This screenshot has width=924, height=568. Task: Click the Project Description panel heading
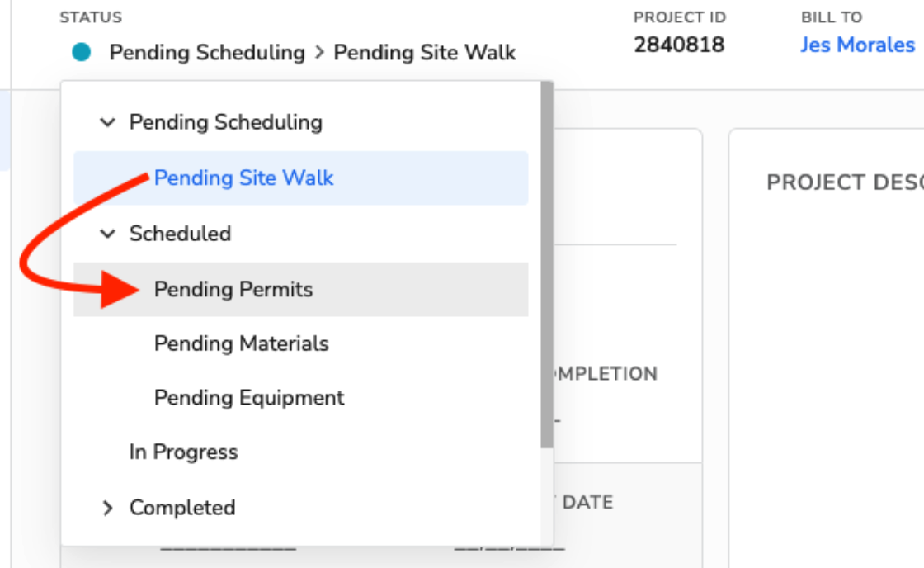845,182
